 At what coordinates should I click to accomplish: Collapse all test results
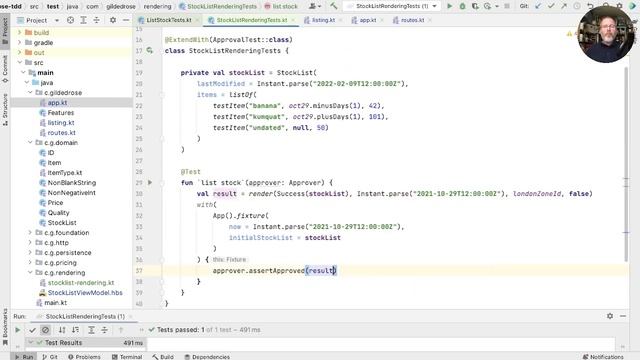coord(104,330)
